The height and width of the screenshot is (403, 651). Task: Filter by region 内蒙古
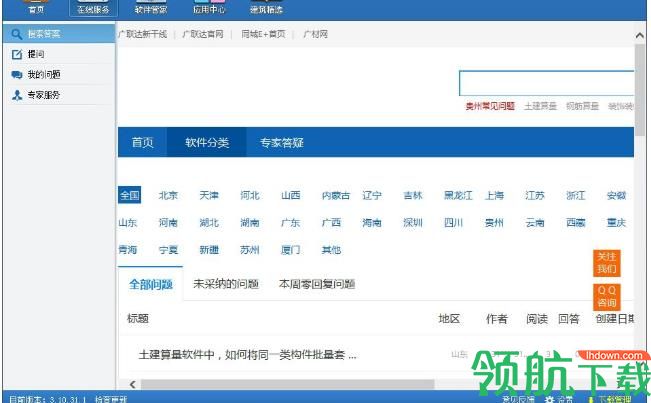click(336, 195)
